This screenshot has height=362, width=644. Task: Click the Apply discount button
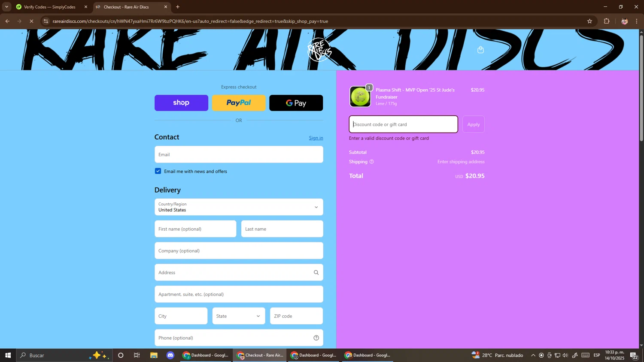474,124
